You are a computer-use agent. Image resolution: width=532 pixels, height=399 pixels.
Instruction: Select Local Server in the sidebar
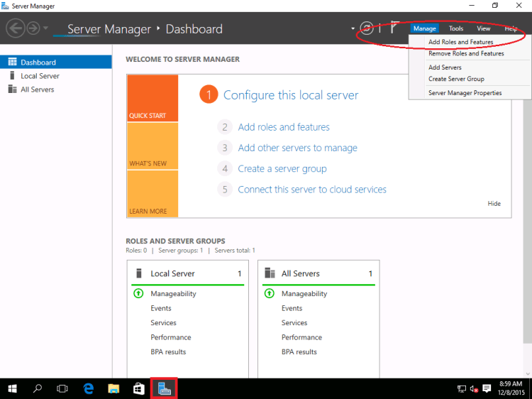pyautogui.click(x=40, y=76)
